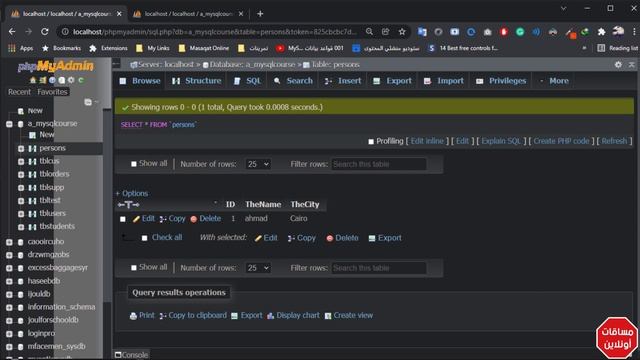Click the With selected Delete icon
Viewport: 640px width, 360px height.
click(x=330, y=238)
